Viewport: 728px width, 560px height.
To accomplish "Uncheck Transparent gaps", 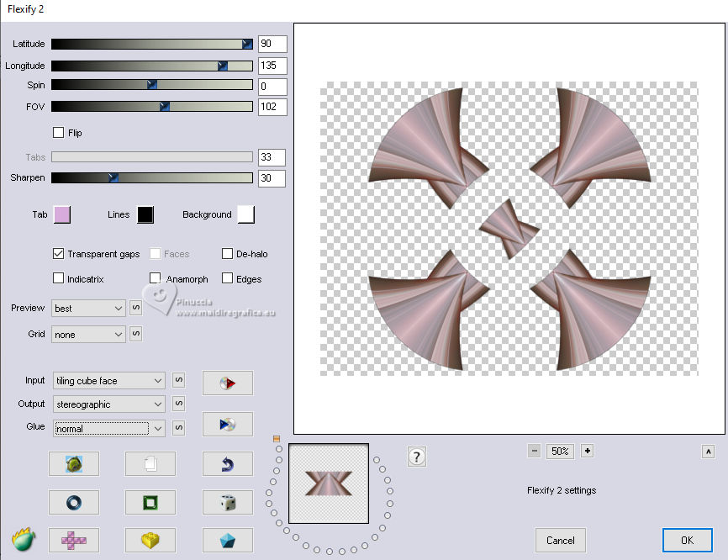I will [x=59, y=254].
